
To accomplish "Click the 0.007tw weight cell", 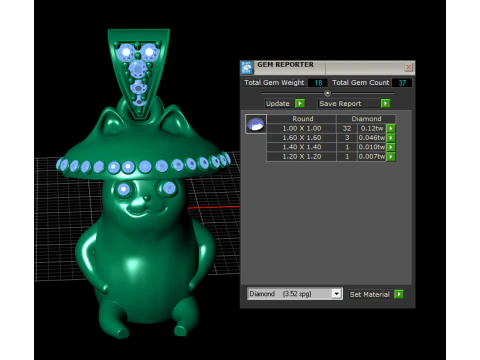I will (x=372, y=156).
